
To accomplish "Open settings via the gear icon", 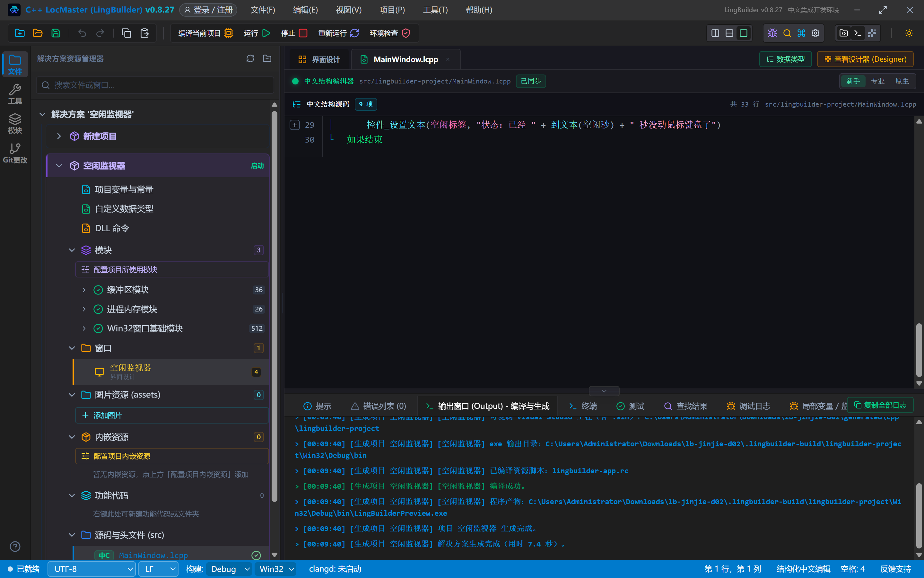I will click(815, 33).
